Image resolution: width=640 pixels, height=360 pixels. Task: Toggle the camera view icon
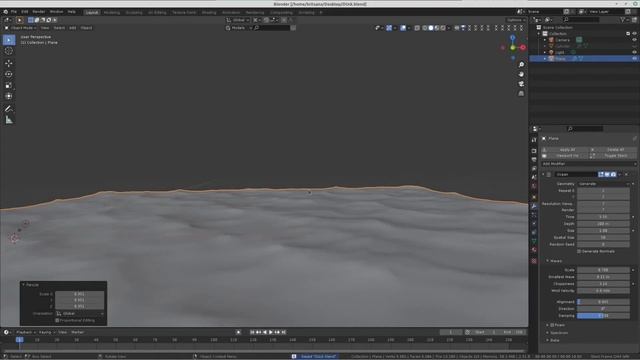click(521, 84)
